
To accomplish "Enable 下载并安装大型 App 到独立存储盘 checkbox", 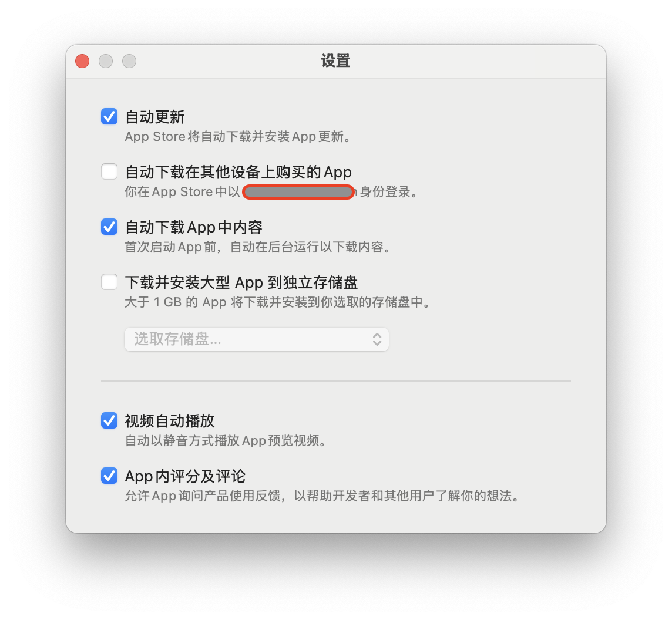I will click(x=109, y=282).
